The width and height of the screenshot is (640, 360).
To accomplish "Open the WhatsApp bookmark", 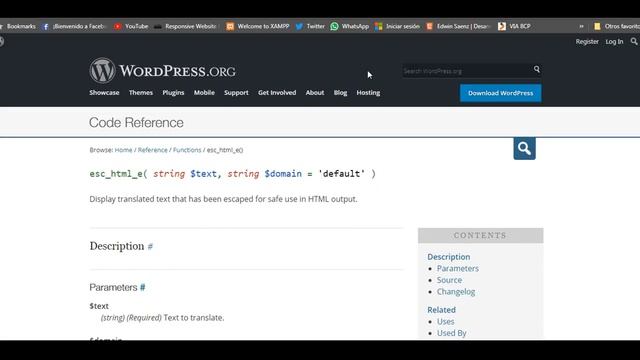I will click(349, 27).
